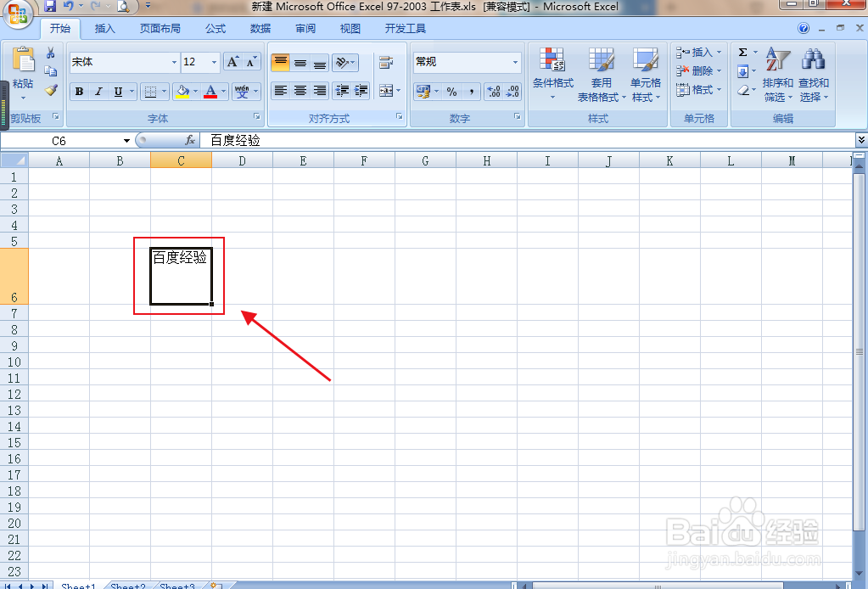Switch to the 插入 ribbon tab
Screen dimensions: 868x589
click(104, 28)
